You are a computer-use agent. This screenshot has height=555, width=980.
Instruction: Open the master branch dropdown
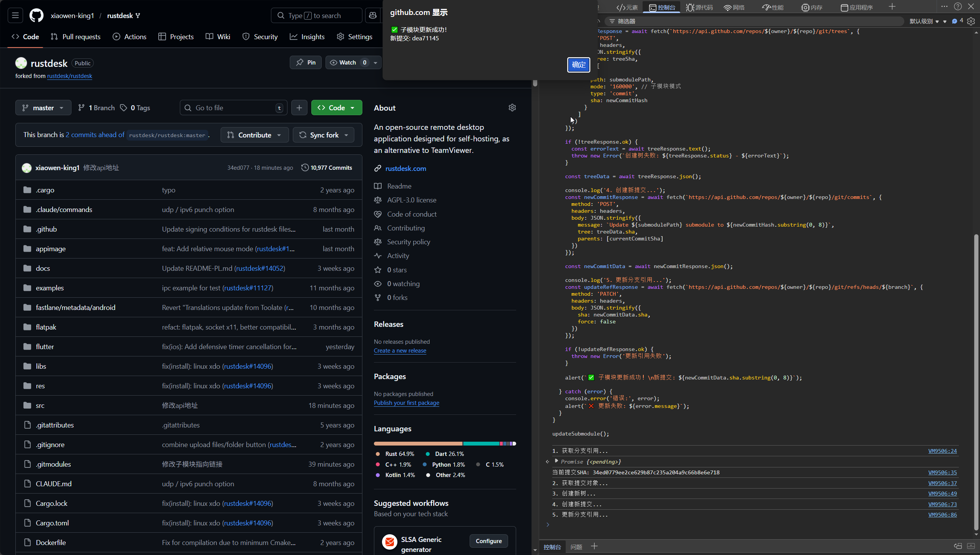43,108
